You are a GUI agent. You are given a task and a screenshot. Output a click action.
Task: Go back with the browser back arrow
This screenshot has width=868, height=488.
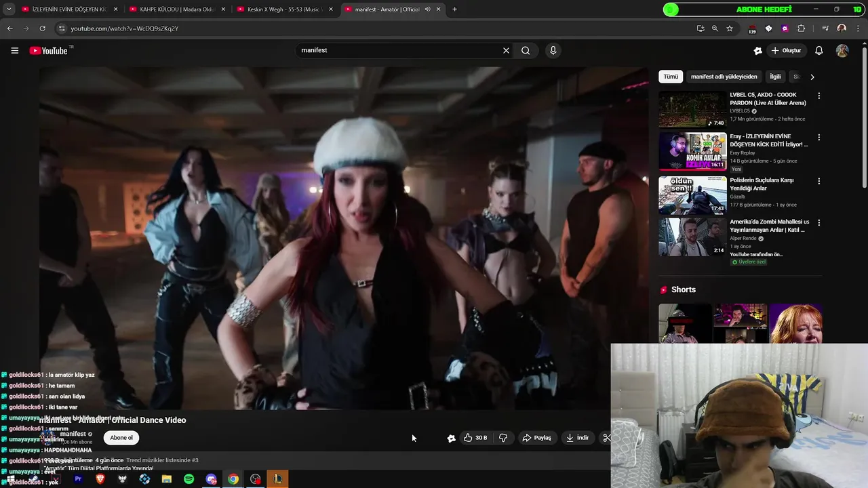coord(9,28)
